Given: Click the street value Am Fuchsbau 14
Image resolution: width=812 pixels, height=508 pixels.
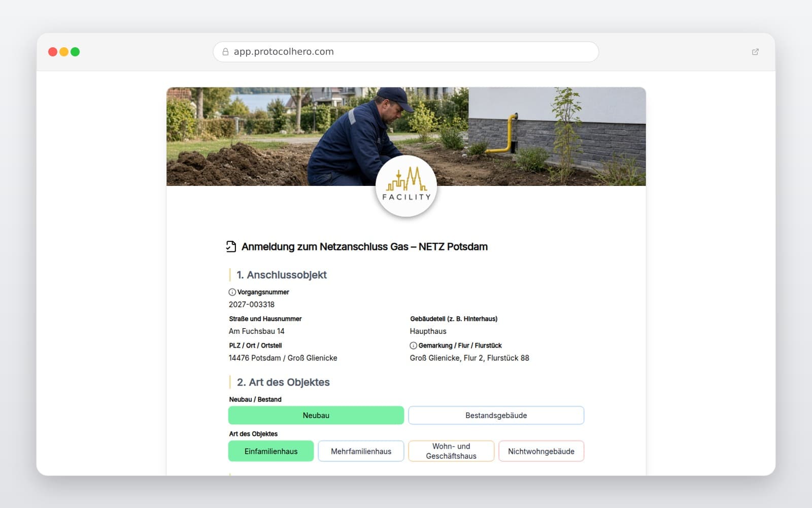Looking at the screenshot, I should [257, 331].
